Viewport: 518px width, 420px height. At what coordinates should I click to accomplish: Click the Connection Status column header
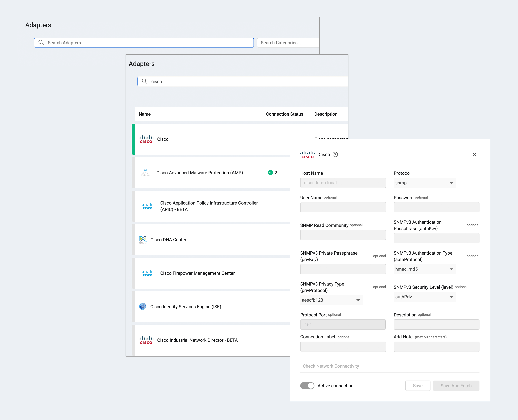(x=284, y=114)
